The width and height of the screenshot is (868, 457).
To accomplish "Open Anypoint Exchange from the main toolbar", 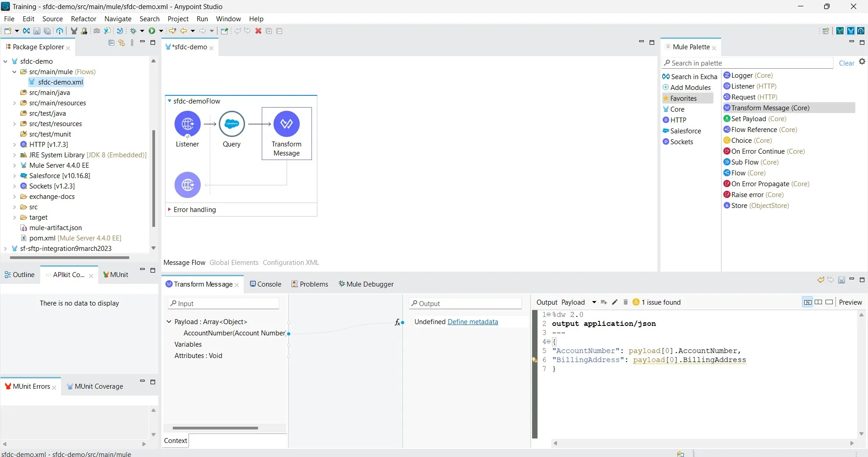I will tap(26, 31).
